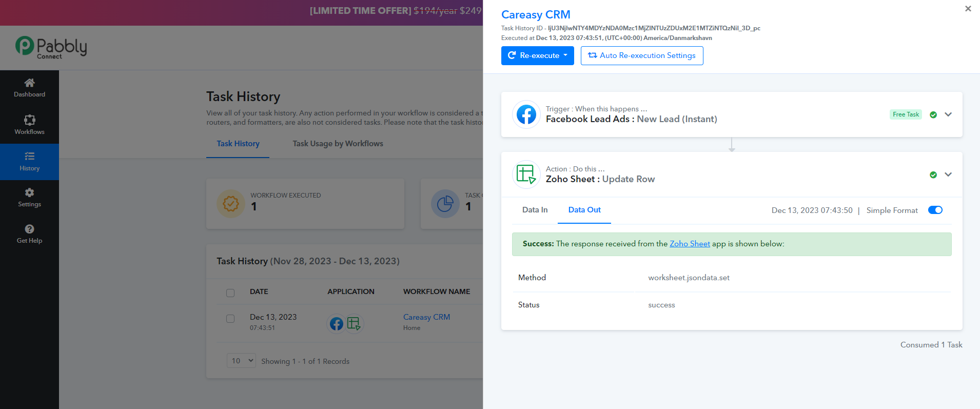The width and height of the screenshot is (980, 409).
Task: Click the Task History ID value
Action: click(654, 28)
